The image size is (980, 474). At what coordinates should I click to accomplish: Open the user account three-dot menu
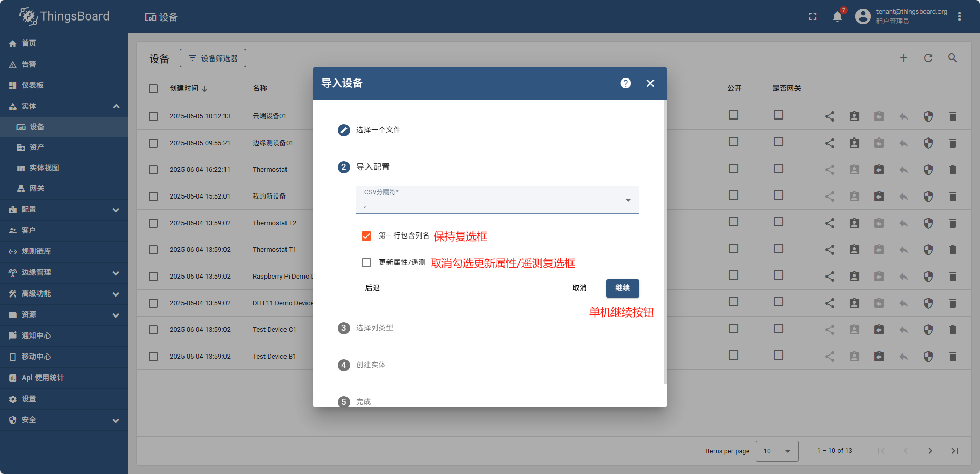[x=959, y=17]
